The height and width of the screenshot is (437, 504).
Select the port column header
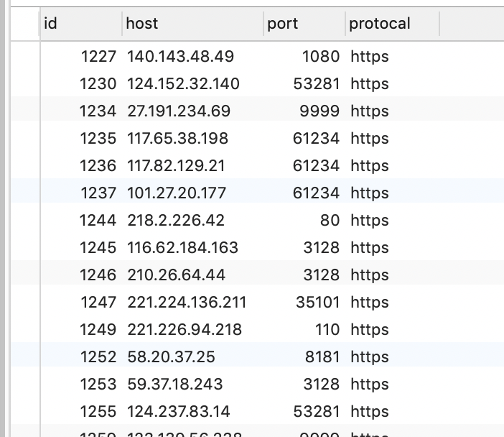click(283, 24)
